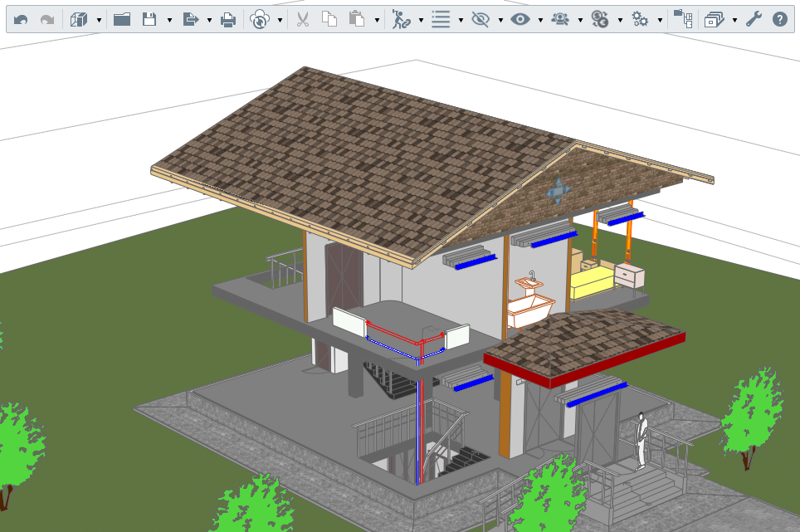Viewport: 800px width, 532px height.
Task: Click the Paste clipboard icon
Action: pyautogui.click(x=357, y=20)
